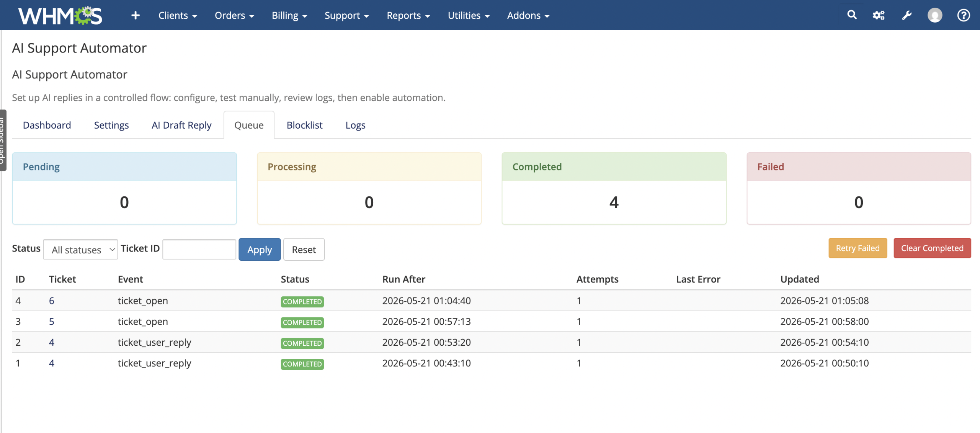Click the Completed card header
Screen dimensions: 980x433
(614, 167)
